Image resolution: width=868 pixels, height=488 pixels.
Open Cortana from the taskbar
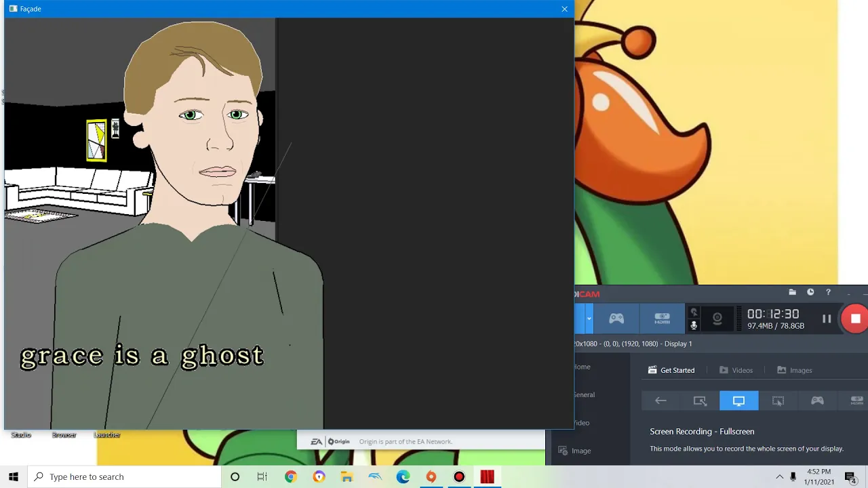(235, 476)
